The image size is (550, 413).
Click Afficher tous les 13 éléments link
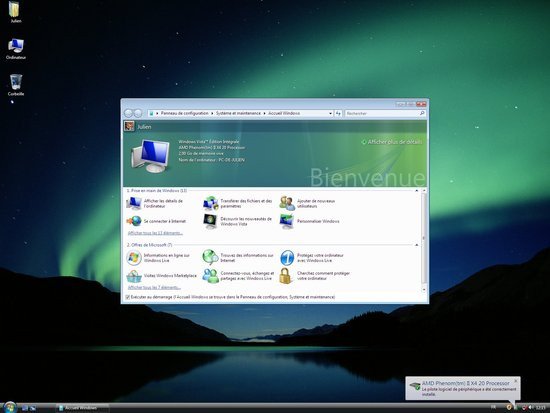coord(155,233)
